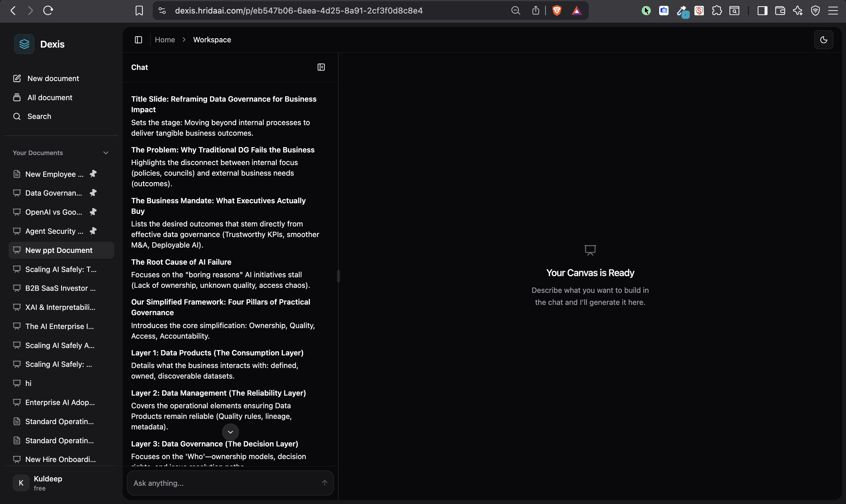The image size is (846, 504).
Task: Collapse the Your Documents section
Action: click(x=106, y=153)
